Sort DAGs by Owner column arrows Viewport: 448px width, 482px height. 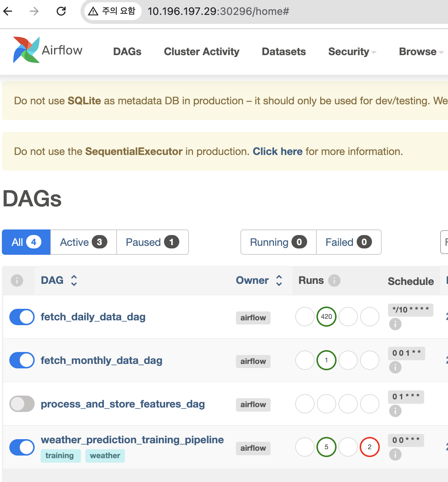pyautogui.click(x=279, y=280)
